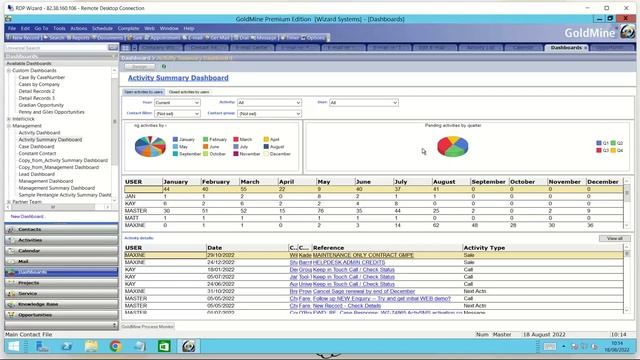This screenshot has width=640, height=360.
Task: Open Reports from the toolbar
Action: coord(78,38)
